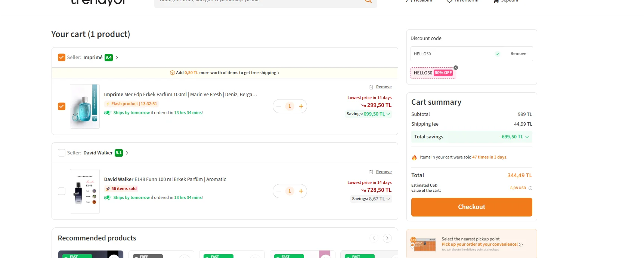Open David Walker E148 Funn product title
This screenshot has width=644, height=258.
coord(165,179)
